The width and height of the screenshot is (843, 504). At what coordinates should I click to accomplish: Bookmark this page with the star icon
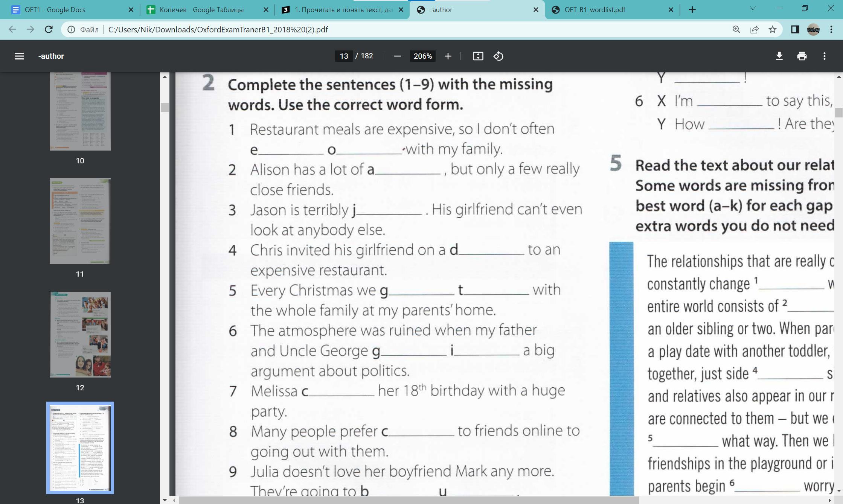pyautogui.click(x=772, y=29)
